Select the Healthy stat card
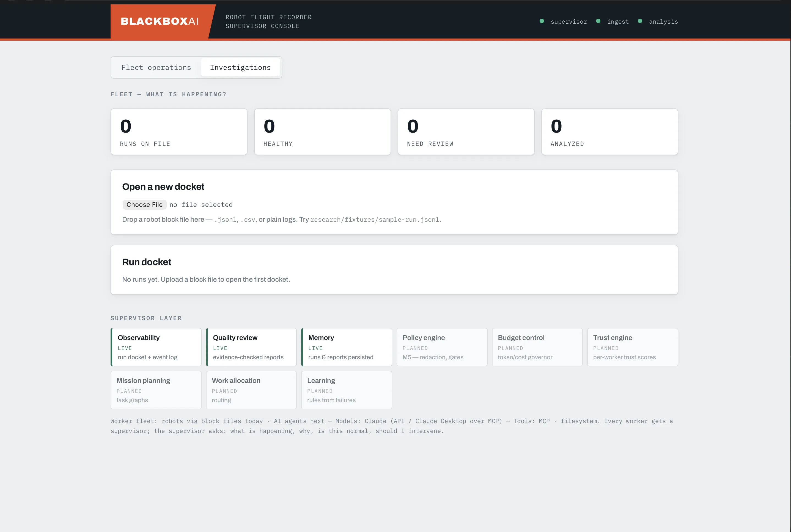 pos(323,132)
